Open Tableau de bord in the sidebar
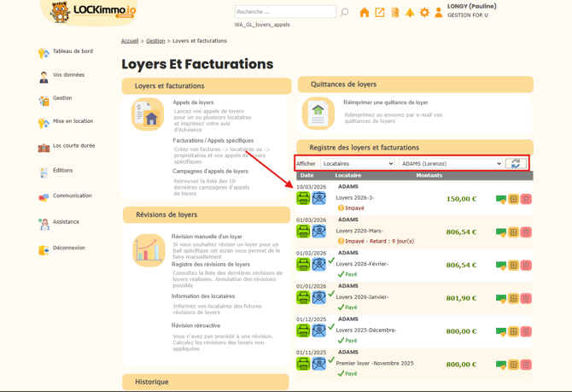 click(73, 51)
